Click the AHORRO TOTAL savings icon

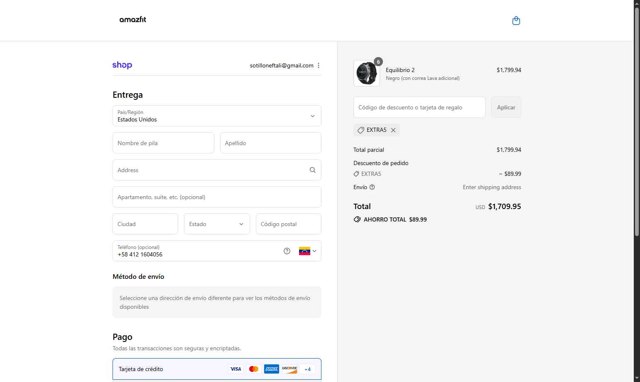tap(357, 219)
